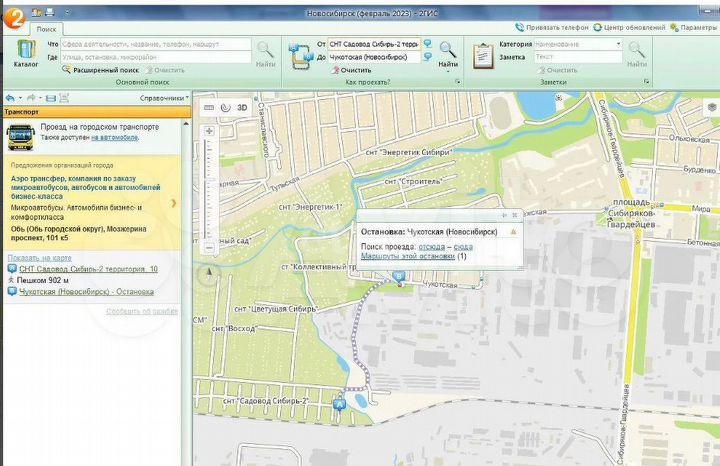Click the print icon in title bar
Image resolution: width=720 pixels, height=466 pixels.
(49, 11)
